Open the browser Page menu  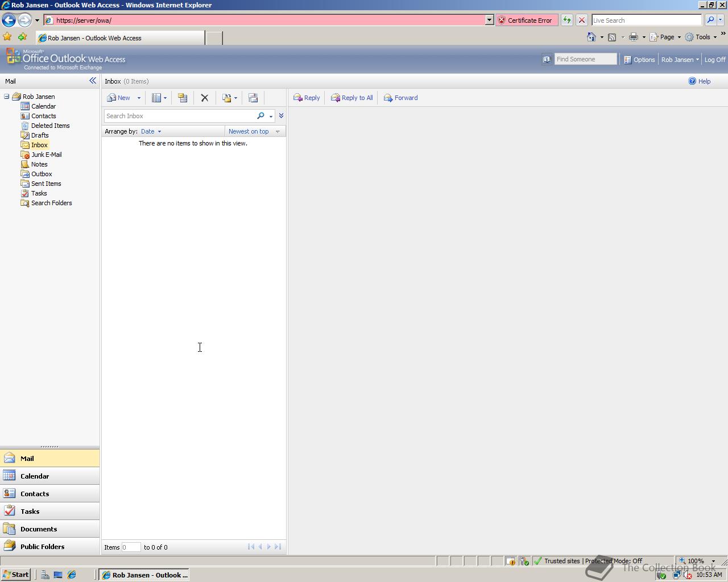pos(665,37)
